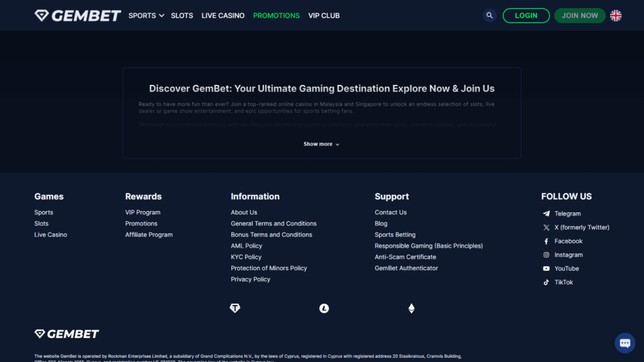Click the Litecoin payment icon

coord(324,308)
